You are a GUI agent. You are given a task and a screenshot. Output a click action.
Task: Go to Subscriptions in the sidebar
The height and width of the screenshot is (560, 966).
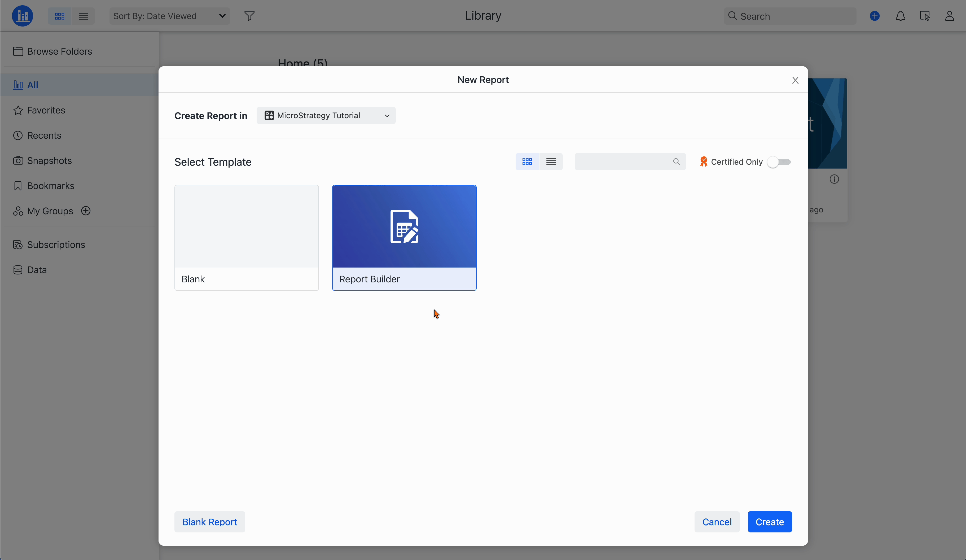click(56, 244)
